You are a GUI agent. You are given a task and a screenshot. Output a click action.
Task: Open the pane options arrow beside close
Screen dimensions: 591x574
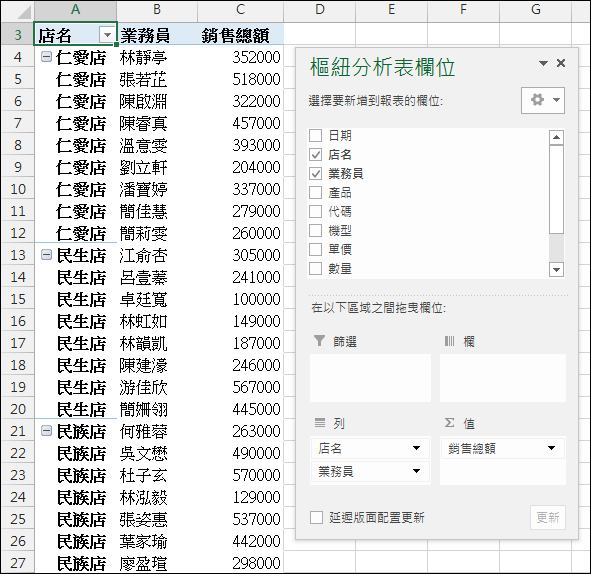pos(543,63)
